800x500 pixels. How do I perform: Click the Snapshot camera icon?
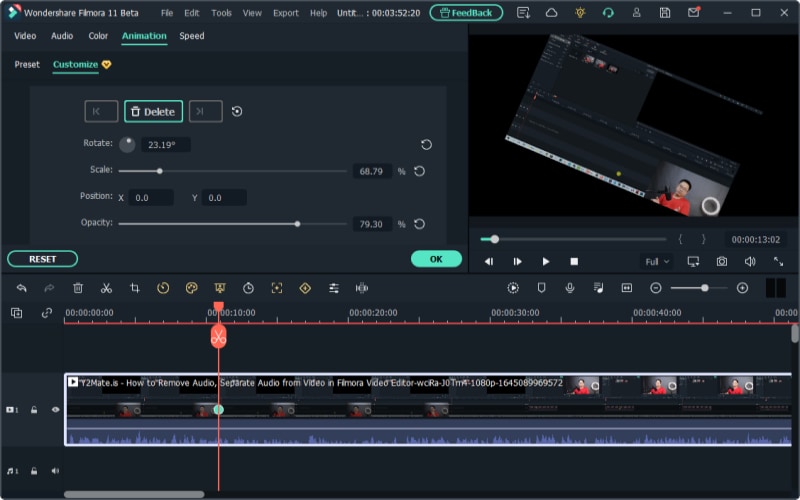[721, 262]
